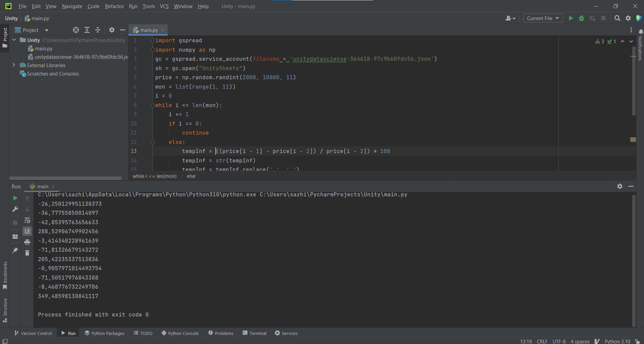Restore layout icon in Run panel

(x=15, y=237)
